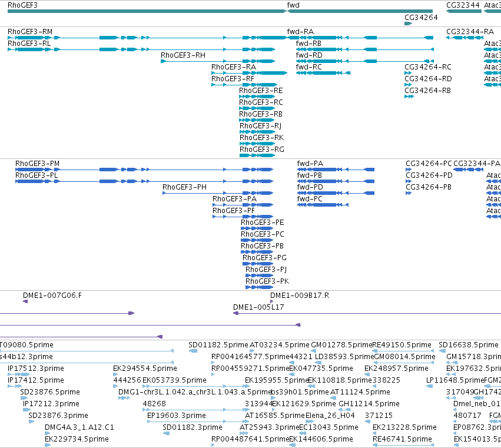Viewport: 501px width, 448px height.
Task: Select the DME1-005L17 clone label
Action: point(258,307)
